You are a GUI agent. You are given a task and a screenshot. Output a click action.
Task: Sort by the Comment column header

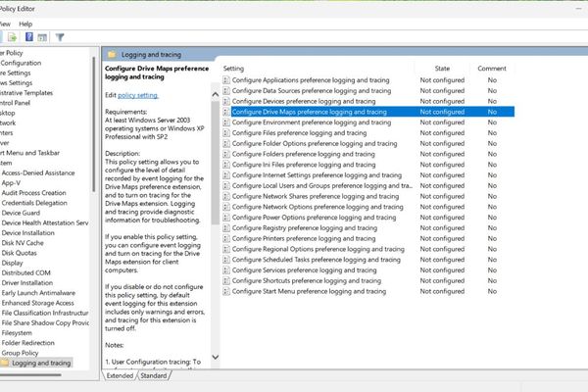492,69
